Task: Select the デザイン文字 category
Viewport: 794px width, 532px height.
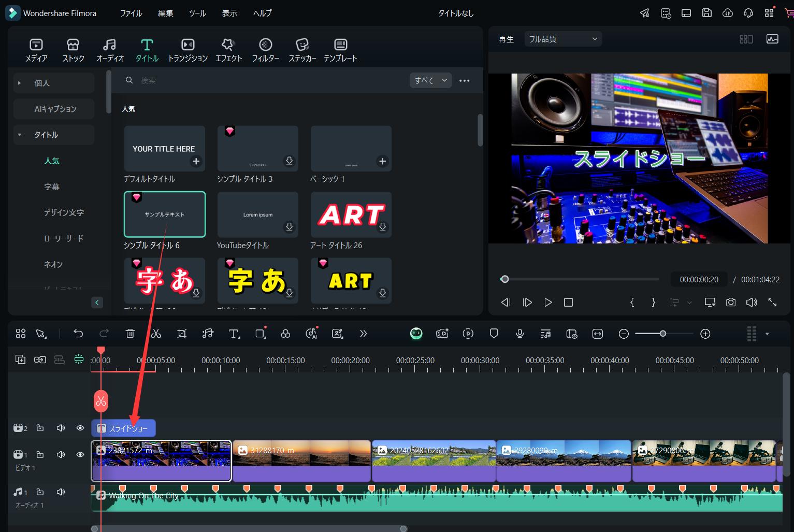Action: (64, 212)
